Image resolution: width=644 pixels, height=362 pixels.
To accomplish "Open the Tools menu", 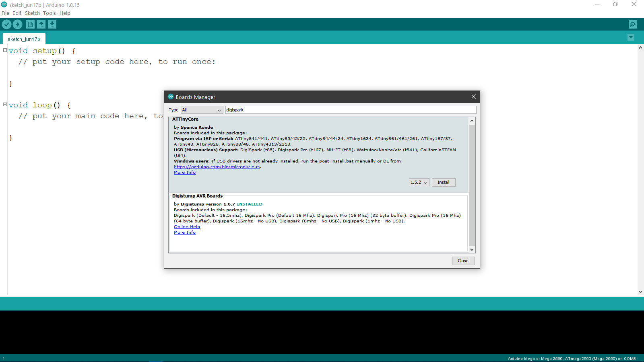I will [50, 13].
